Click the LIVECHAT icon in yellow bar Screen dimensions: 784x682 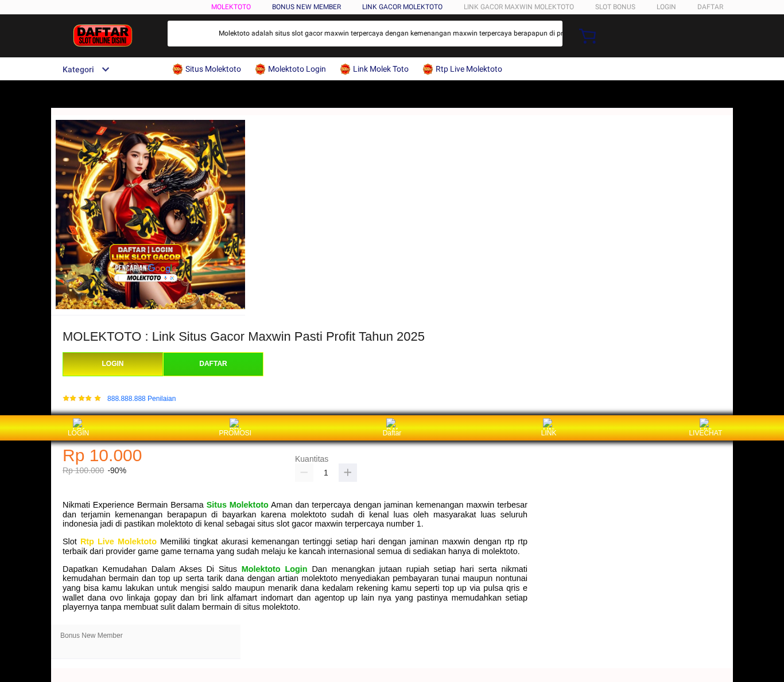tap(705, 423)
